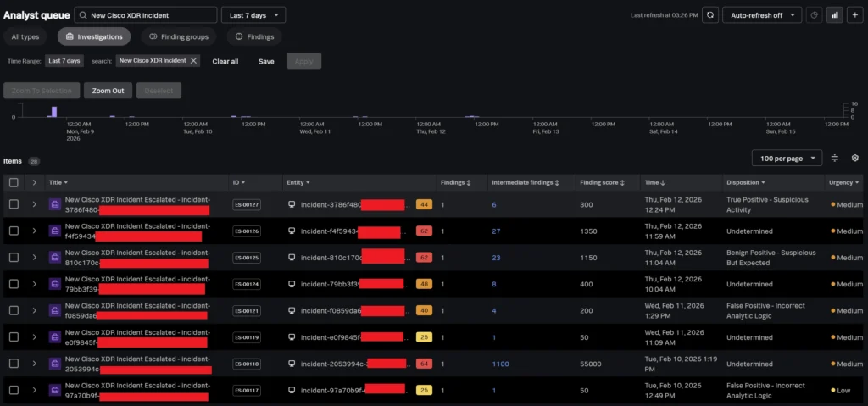Click investigation icon for ES-00118 row
The height and width of the screenshot is (406, 868).
(x=54, y=364)
